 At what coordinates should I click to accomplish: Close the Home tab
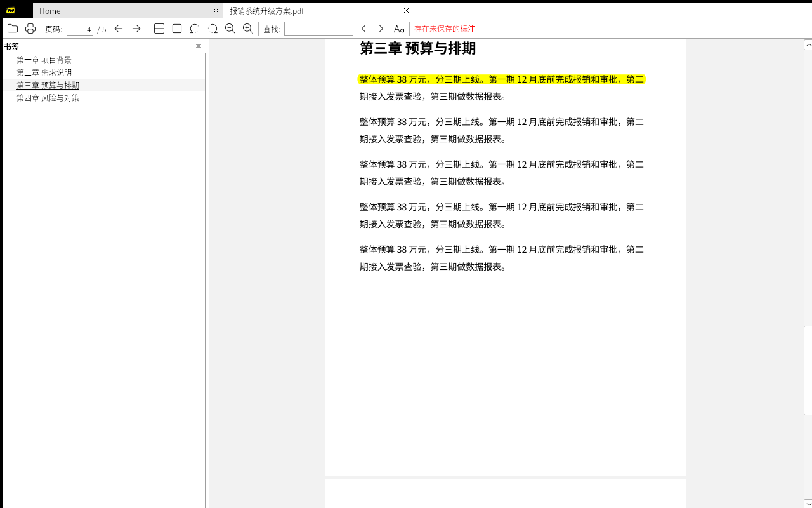[x=216, y=10]
